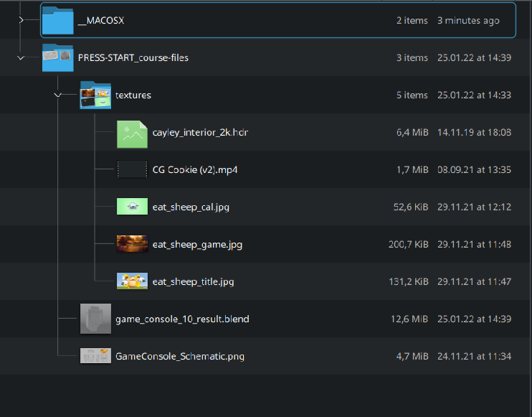Screen dimensions: 532x417
Task: Click the eat_sheep_cal.jpg thumbnail
Action: pyautogui.click(x=133, y=207)
